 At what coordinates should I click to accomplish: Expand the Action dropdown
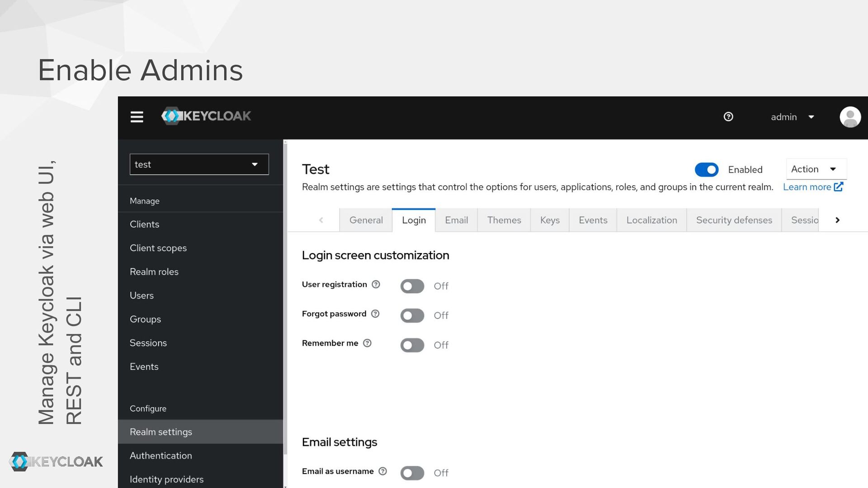[x=816, y=169]
